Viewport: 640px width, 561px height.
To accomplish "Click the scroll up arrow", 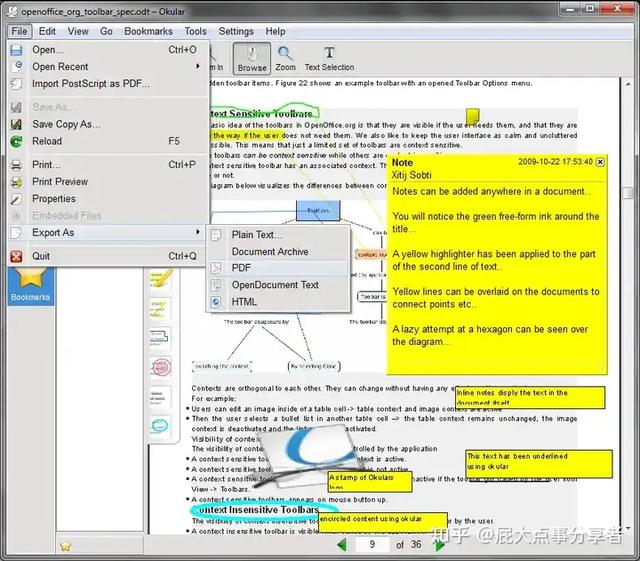I will coord(628,83).
